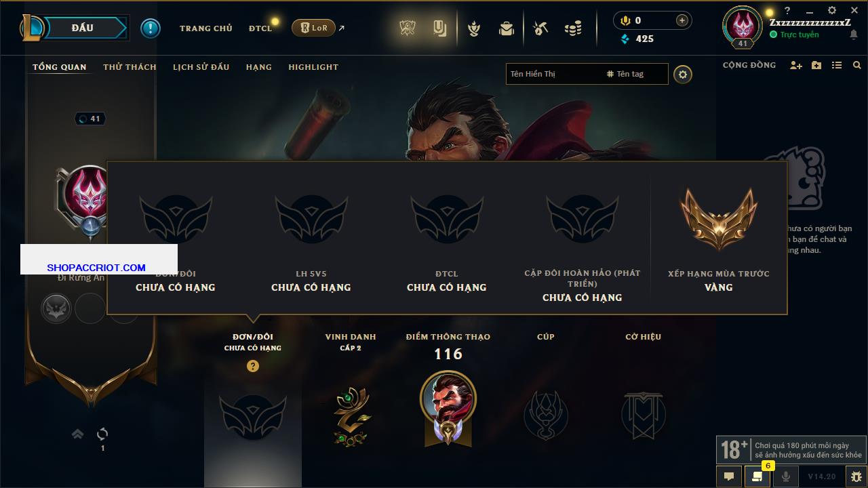868x488 pixels.
Task: Open the Clash trophy icon in top bar
Action: click(x=407, y=28)
